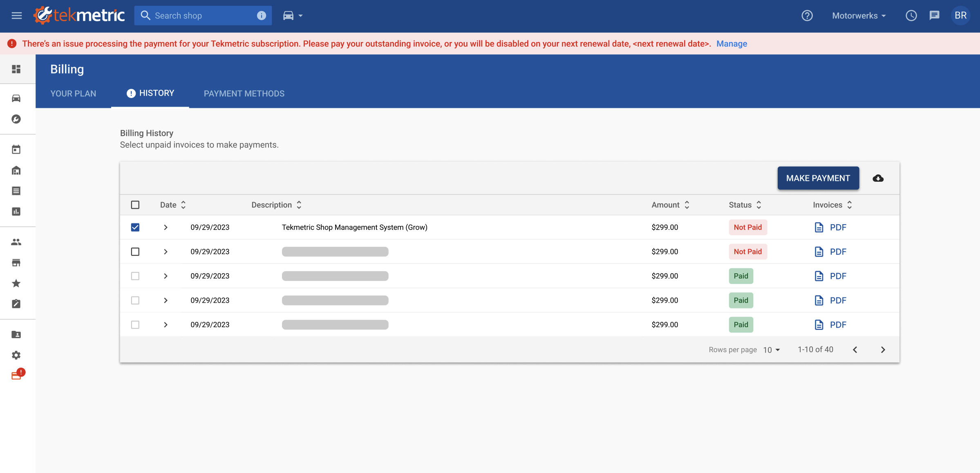Open the customers people icon in sidebar

coord(16,242)
